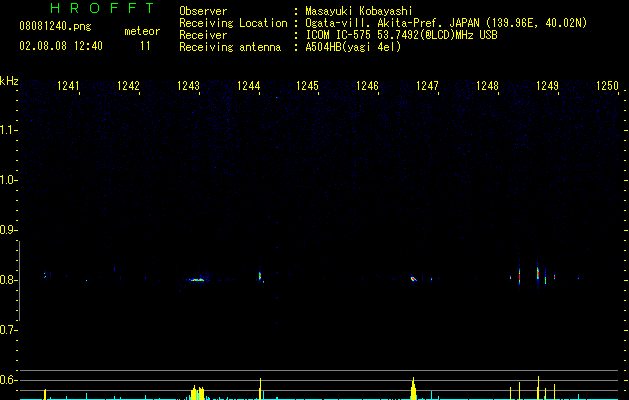Click the 1.0 kHz frequency label
This screenshot has width=629, height=400.
(8, 180)
